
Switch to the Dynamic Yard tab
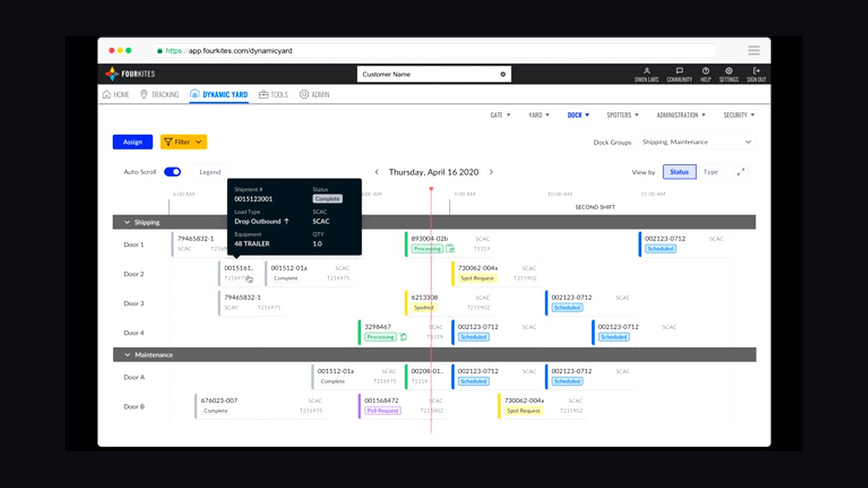point(219,95)
